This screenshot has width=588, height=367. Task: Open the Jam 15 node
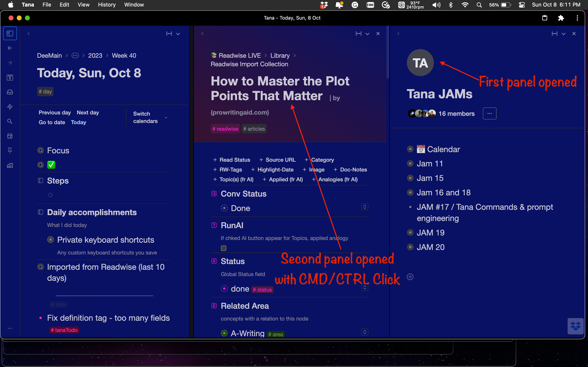pos(430,178)
